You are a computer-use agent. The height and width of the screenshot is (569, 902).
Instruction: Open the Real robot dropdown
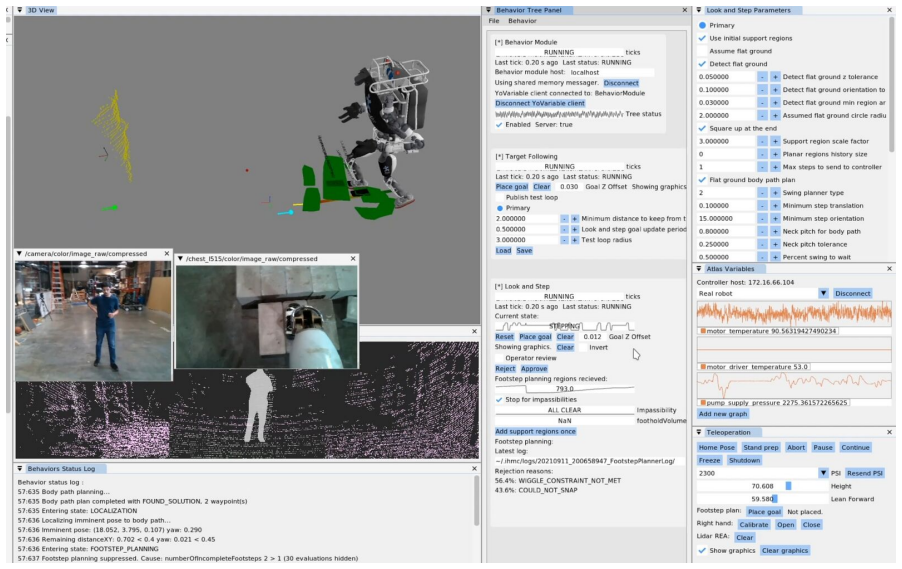coord(823,293)
